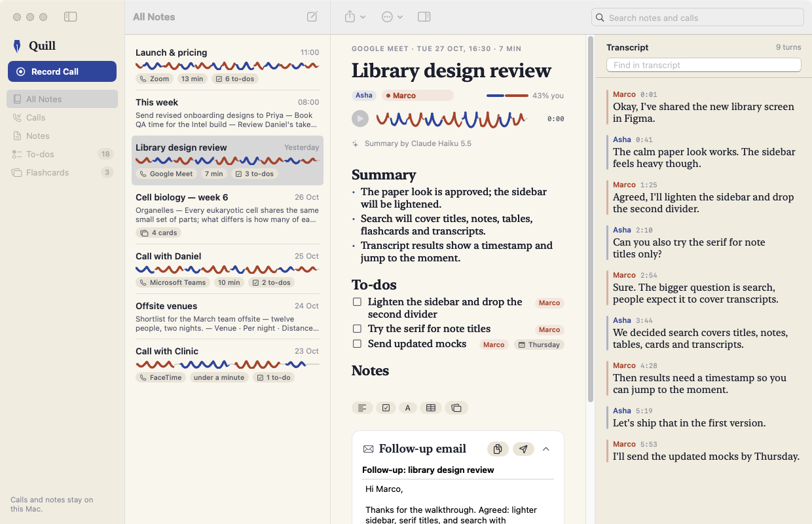Insert a checklist block in Notes
The height and width of the screenshot is (524, 812).
click(386, 408)
